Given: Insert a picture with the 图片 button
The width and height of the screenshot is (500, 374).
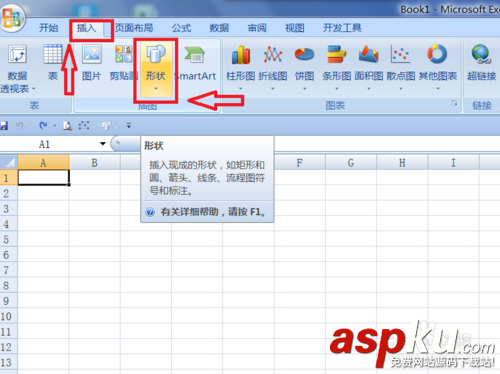Looking at the screenshot, I should pos(91,62).
